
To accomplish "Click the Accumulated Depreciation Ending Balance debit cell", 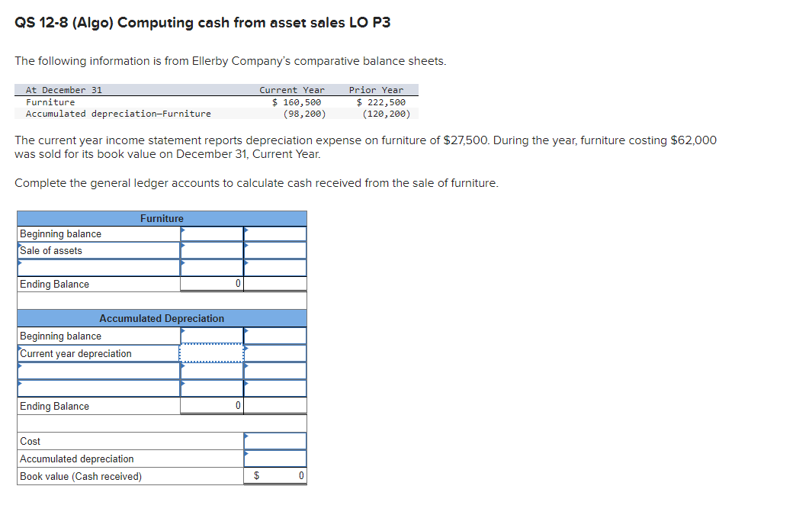I will pos(211,405).
